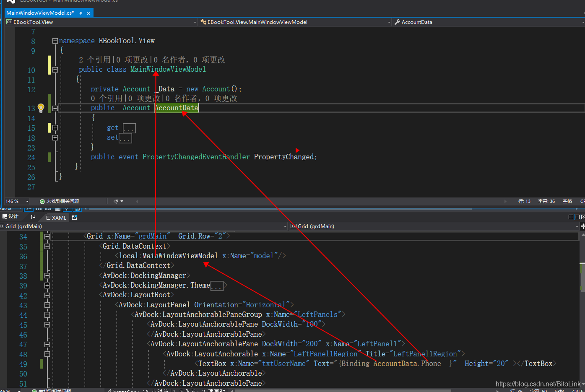The width and height of the screenshot is (585, 392).
Task: Swap the design and XAML panes
Action: click(x=33, y=217)
